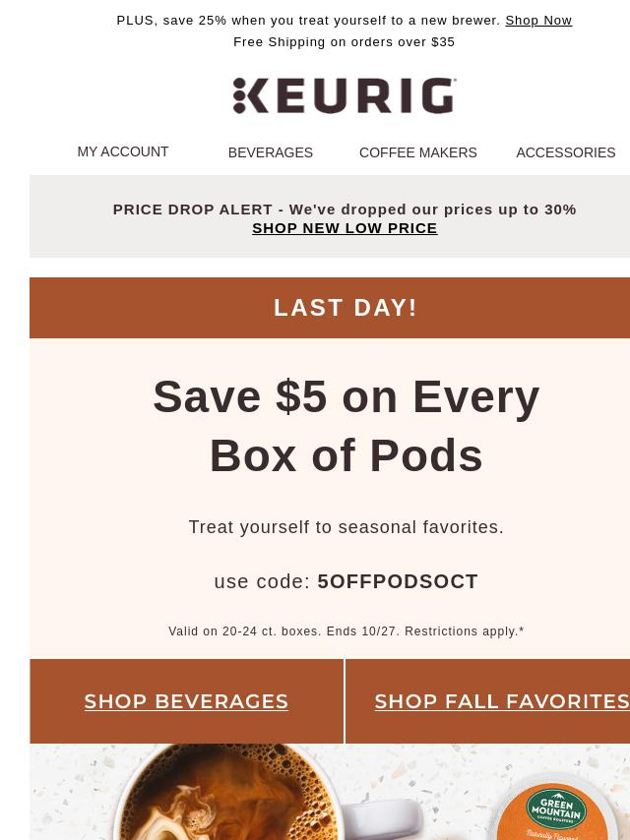
Task: Click the free shipping over $35 notice
Action: pos(345,41)
